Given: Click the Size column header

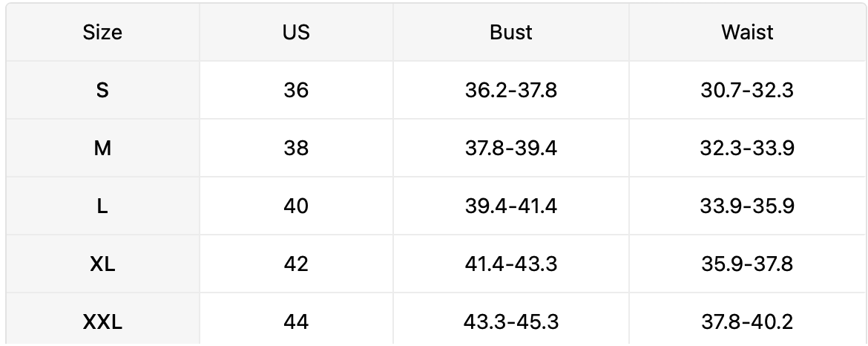Looking at the screenshot, I should coord(102,33).
